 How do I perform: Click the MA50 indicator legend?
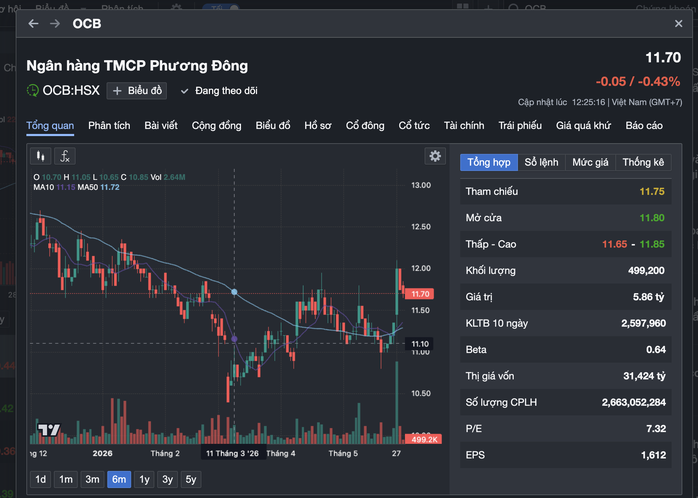click(x=98, y=187)
